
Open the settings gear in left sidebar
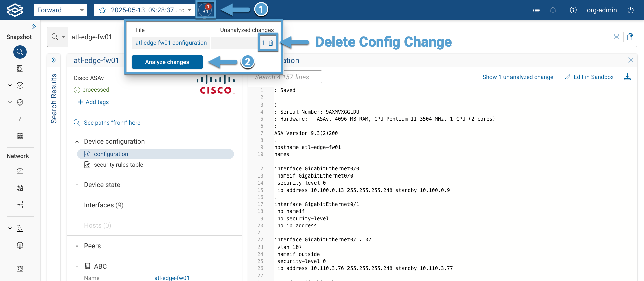click(20, 245)
